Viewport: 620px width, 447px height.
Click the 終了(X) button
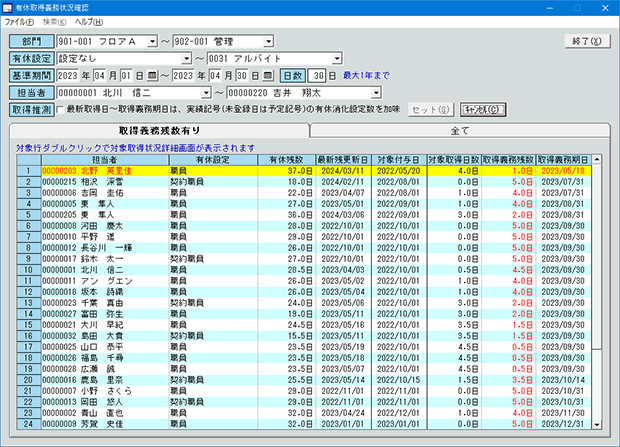point(587,41)
